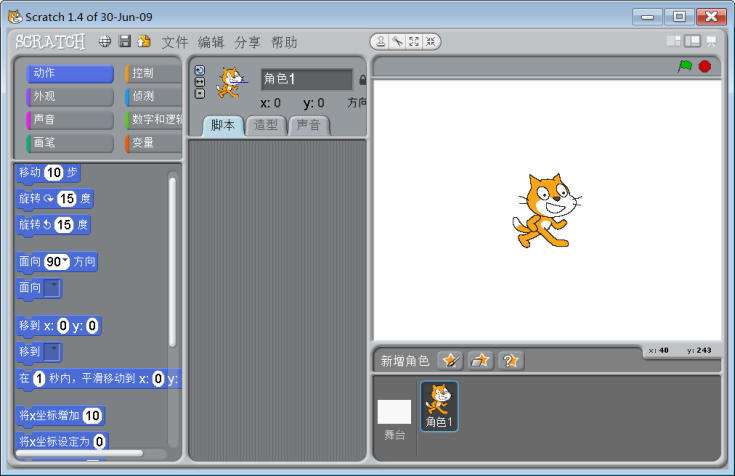Open the 90 direction dropdown arrow
This screenshot has height=476, width=735.
65,260
